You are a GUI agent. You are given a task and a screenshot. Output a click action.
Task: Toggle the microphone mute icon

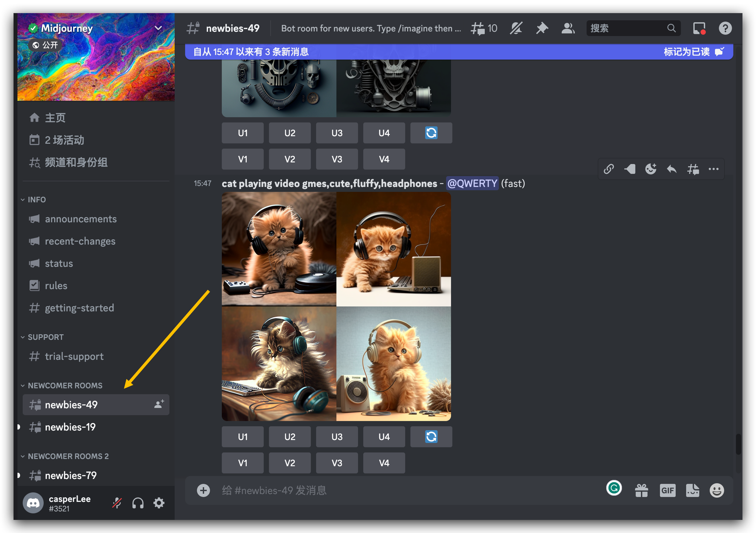point(117,503)
